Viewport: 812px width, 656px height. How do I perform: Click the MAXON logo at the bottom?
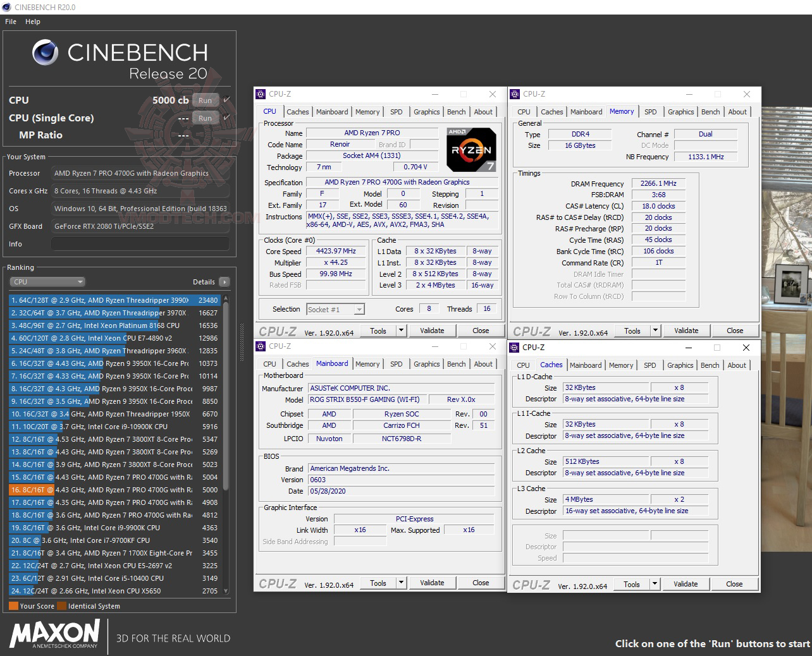[54, 633]
